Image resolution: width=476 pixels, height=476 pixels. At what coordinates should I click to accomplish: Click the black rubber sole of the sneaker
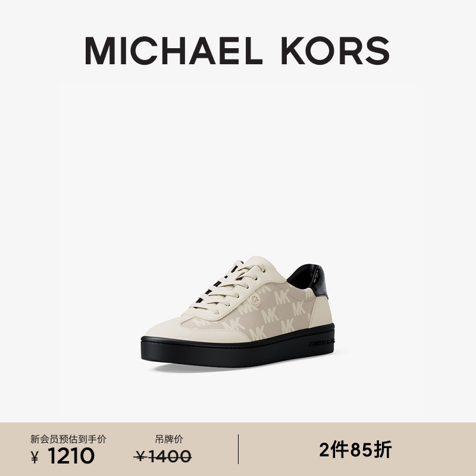[237, 349]
